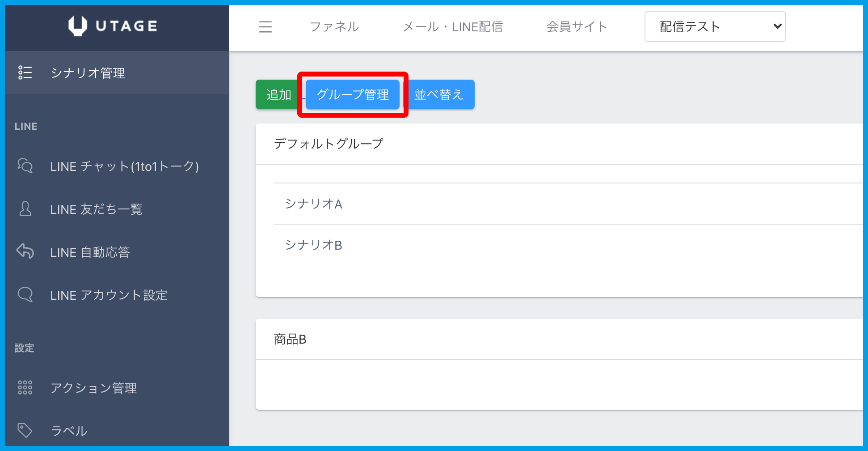This screenshot has height=451, width=868.
Task: Open the メール・LINE配信 menu
Action: point(452,27)
